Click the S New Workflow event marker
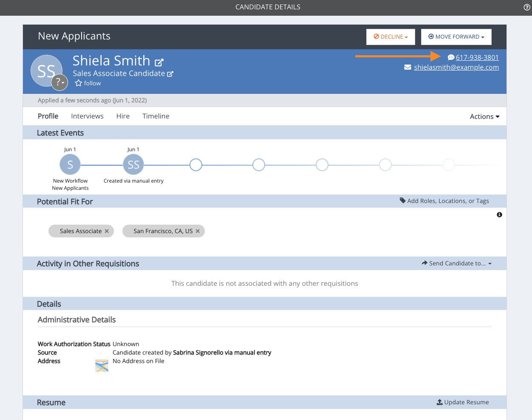The image size is (532, 420). [70, 165]
